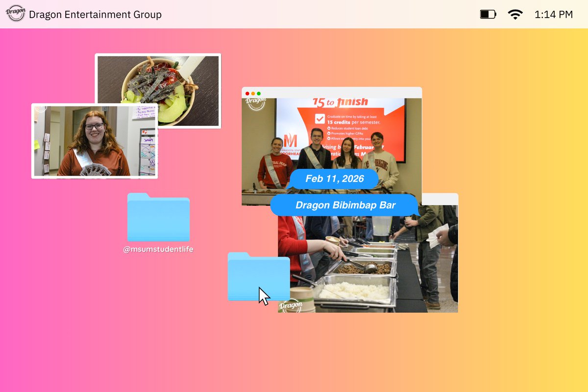588x392 pixels.
Task: Click the Dragon Bibimbap Bar blue bubble
Action: tap(345, 205)
